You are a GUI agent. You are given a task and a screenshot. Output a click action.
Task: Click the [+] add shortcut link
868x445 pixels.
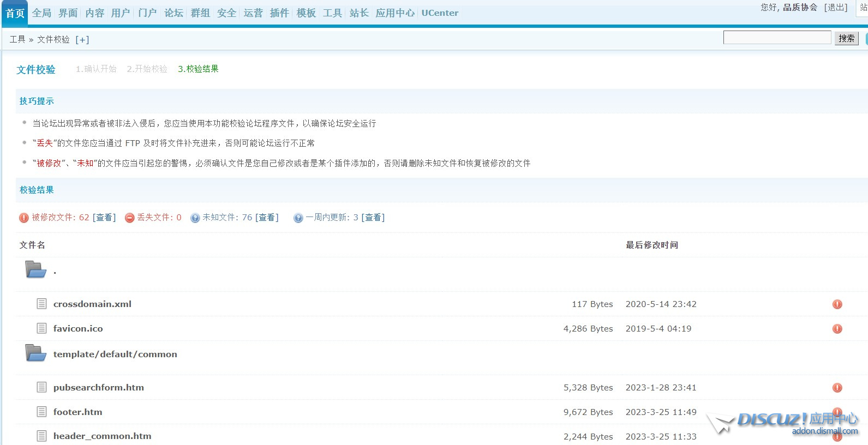coord(82,39)
